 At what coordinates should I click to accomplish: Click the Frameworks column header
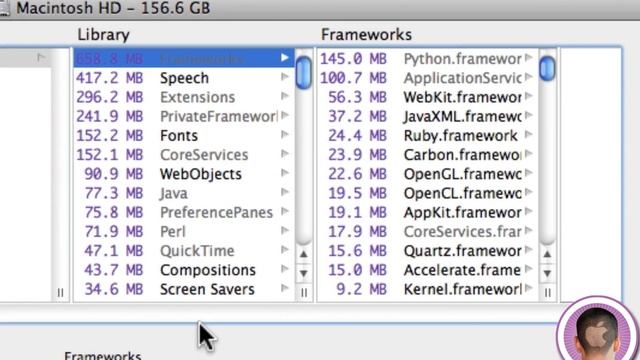coord(366,35)
